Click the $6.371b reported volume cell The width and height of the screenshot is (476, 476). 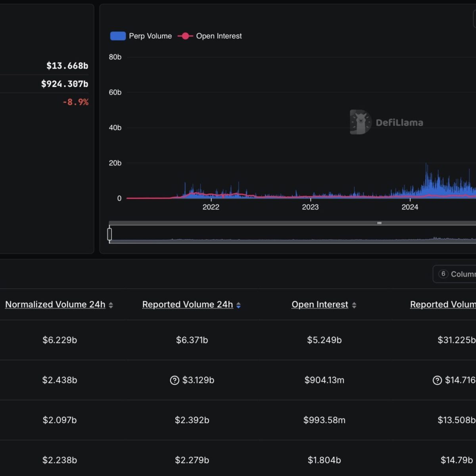click(x=192, y=340)
